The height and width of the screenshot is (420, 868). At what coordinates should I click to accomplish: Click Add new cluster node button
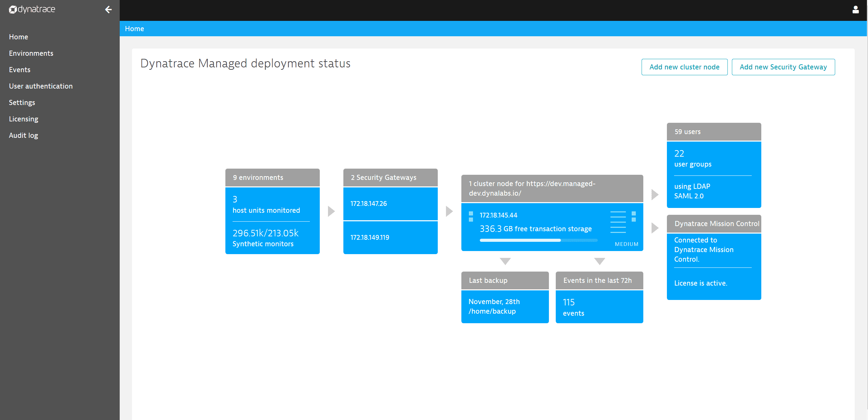[x=684, y=67]
